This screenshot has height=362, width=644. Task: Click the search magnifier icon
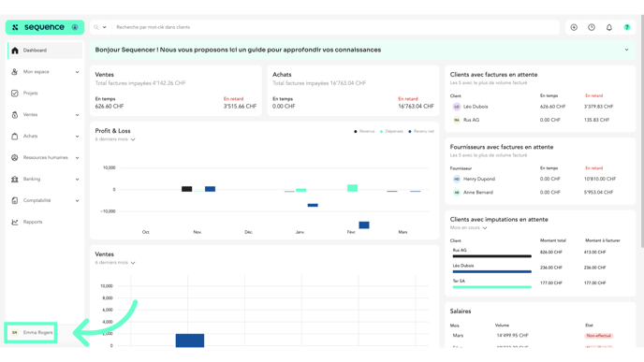96,27
